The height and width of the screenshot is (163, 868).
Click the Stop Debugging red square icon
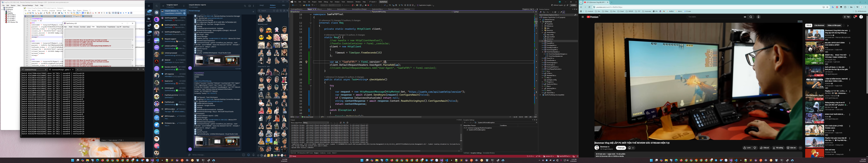pos(368,5)
